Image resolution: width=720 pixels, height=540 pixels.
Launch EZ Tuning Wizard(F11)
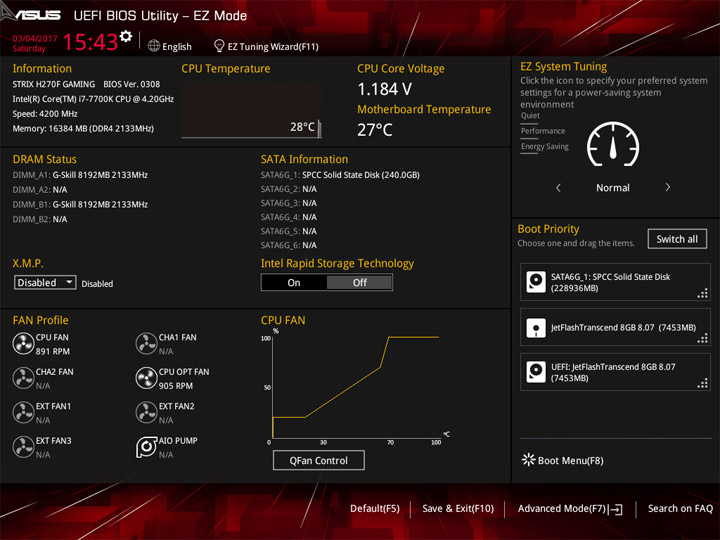pos(273,46)
